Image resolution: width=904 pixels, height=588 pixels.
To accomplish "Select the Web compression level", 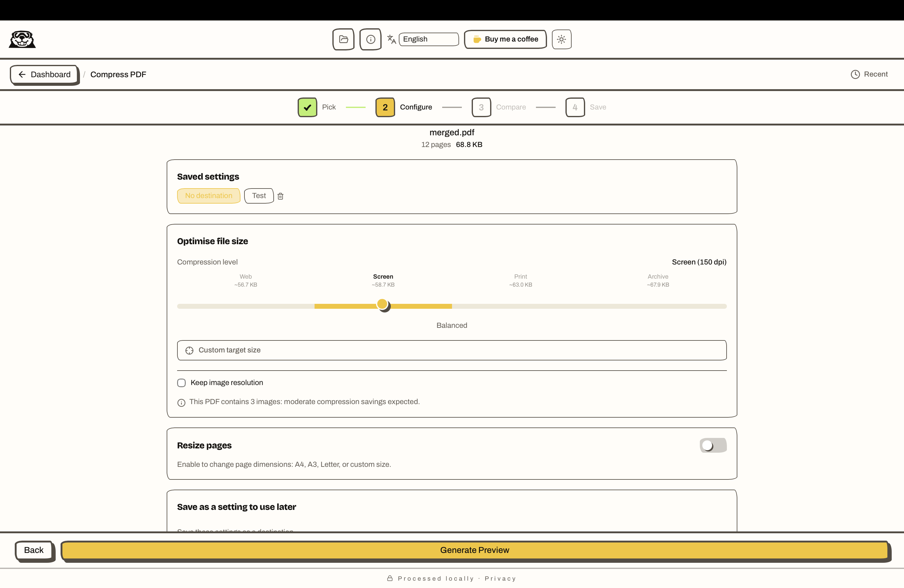I will [245, 280].
